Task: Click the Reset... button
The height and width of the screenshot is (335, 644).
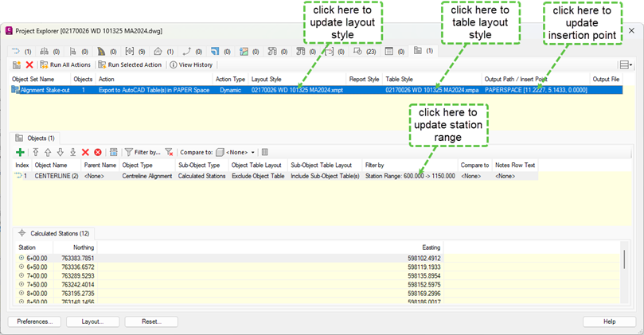Action: point(151,321)
